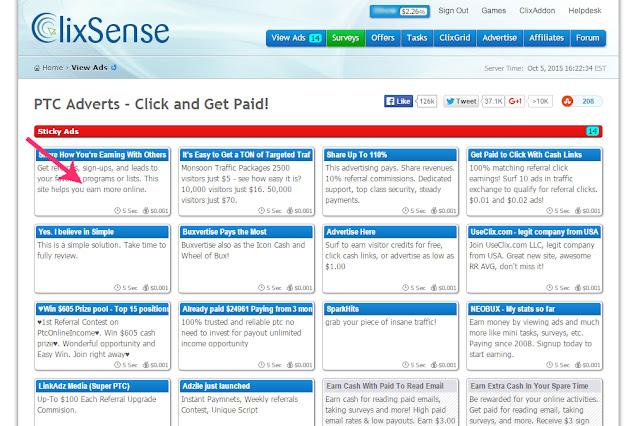
Task: Click the refresh icon beside View Ads breadcrumb
Action: coord(114,67)
